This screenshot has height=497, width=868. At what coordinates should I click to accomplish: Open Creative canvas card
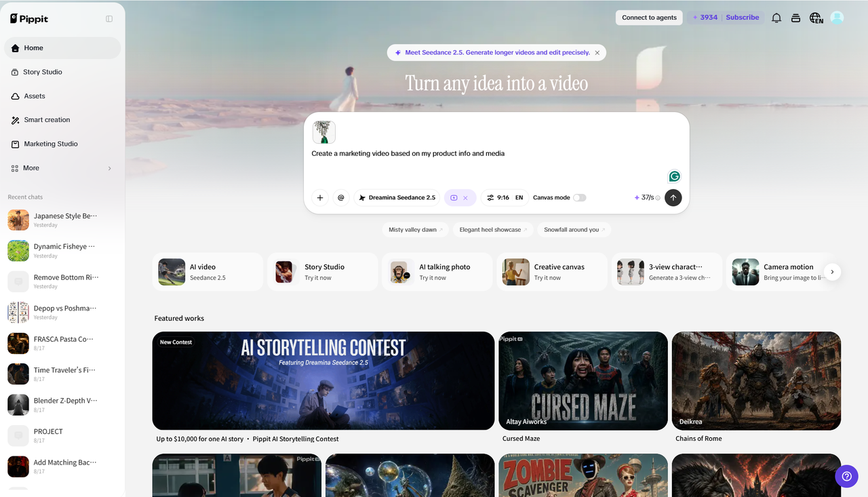pyautogui.click(x=551, y=272)
